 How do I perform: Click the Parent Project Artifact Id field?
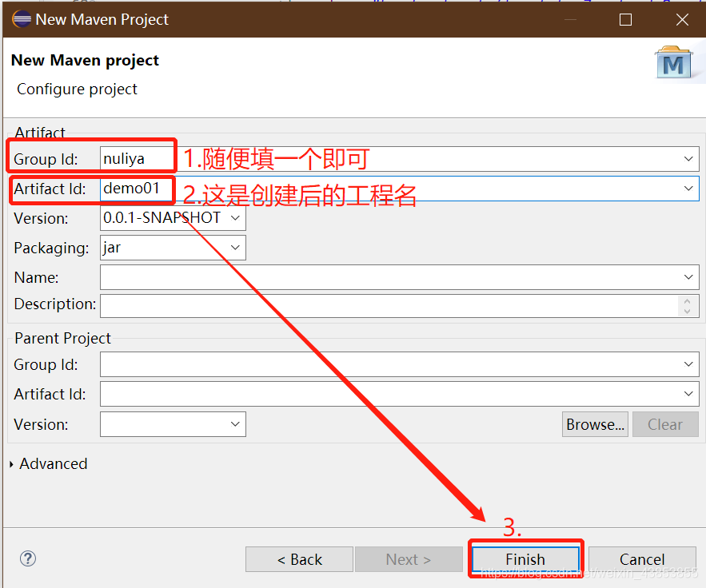pyautogui.click(x=400, y=394)
